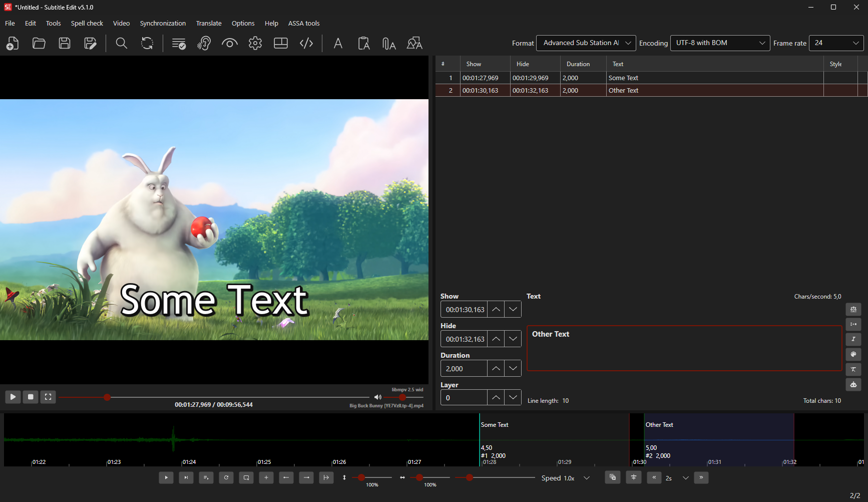Viewport: 868px width, 502px height.
Task: Open the ASSA tools menu
Action: pyautogui.click(x=304, y=24)
